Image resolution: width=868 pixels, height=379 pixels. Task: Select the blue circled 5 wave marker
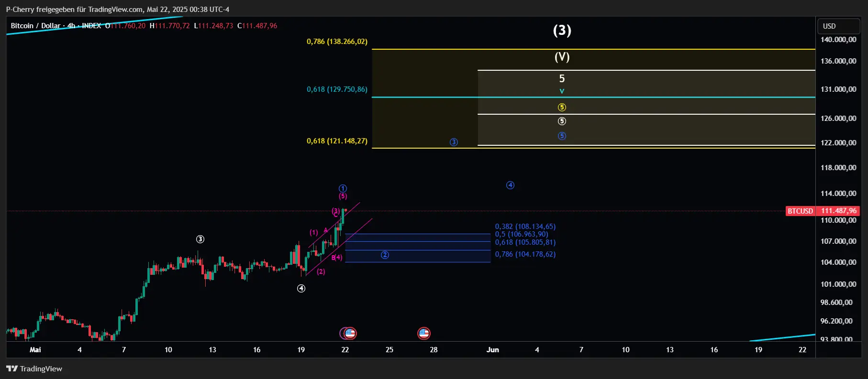point(562,136)
